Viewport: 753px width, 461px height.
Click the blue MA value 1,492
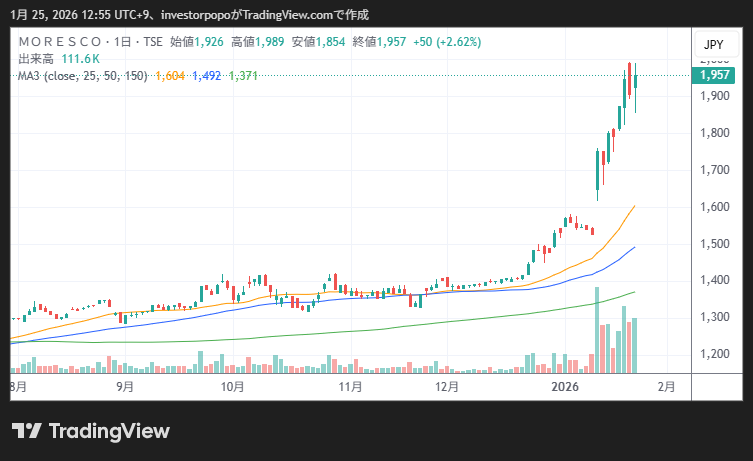207,75
